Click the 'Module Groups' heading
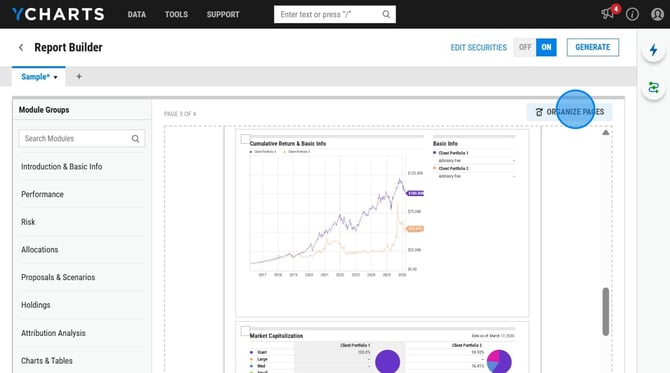This screenshot has height=373, width=670. pyautogui.click(x=44, y=110)
